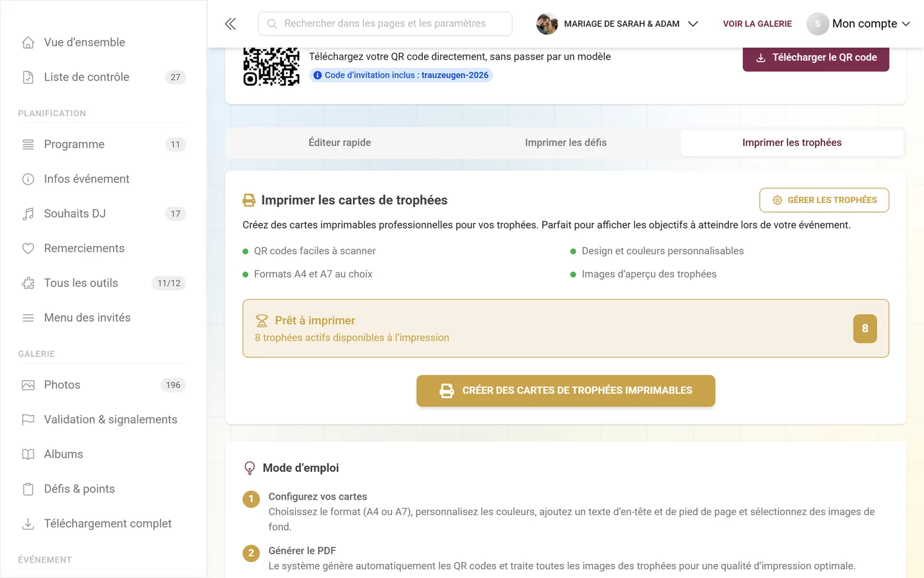Switch to the Éditeur rapide tab
This screenshot has width=924, height=578.
[x=339, y=143]
